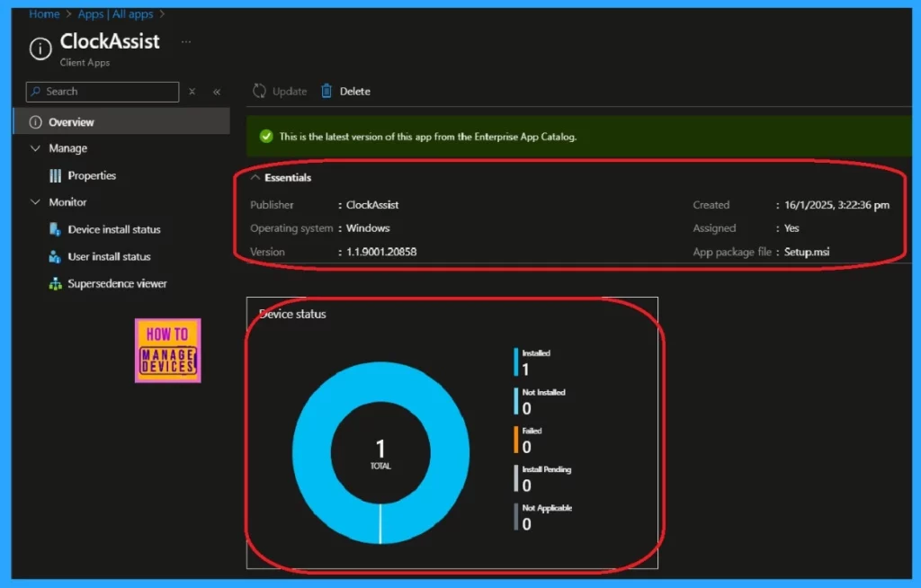
Task: Click the Install Pending legend label
Action: coord(546,469)
